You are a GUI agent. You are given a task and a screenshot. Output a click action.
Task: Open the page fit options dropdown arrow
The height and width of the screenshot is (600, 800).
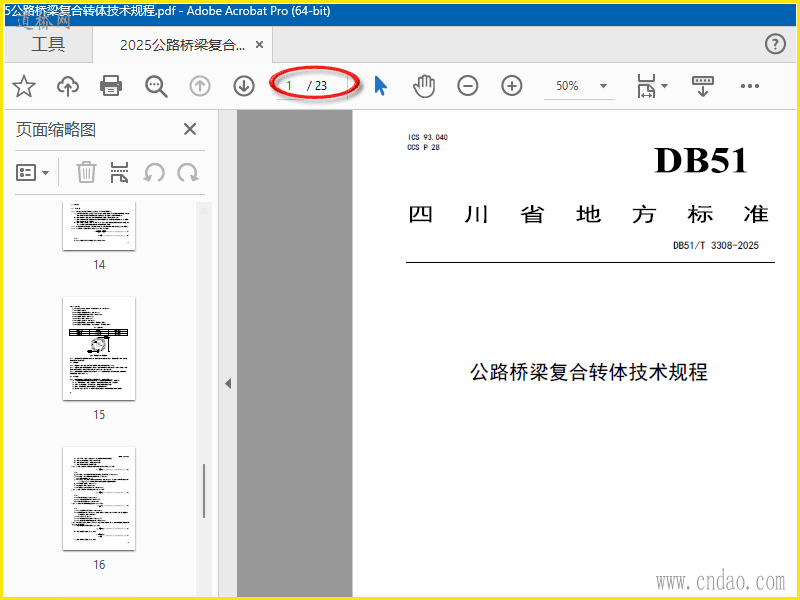tap(664, 86)
